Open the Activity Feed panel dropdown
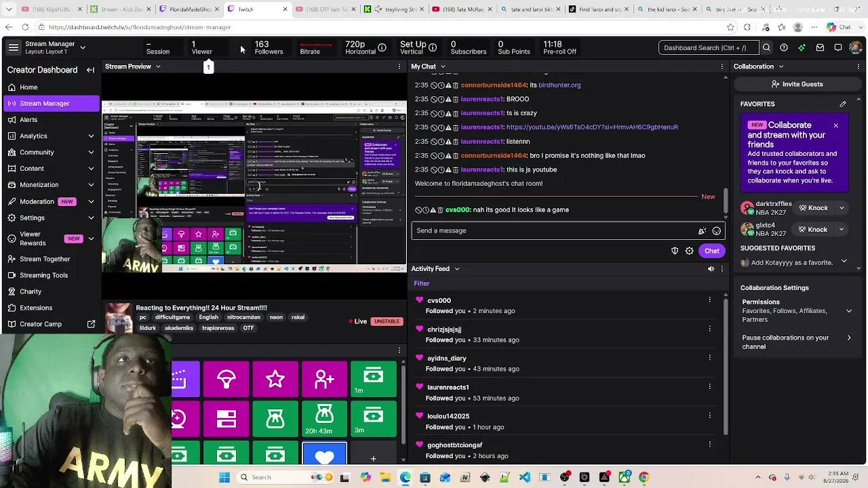868x488 pixels. pyautogui.click(x=456, y=269)
